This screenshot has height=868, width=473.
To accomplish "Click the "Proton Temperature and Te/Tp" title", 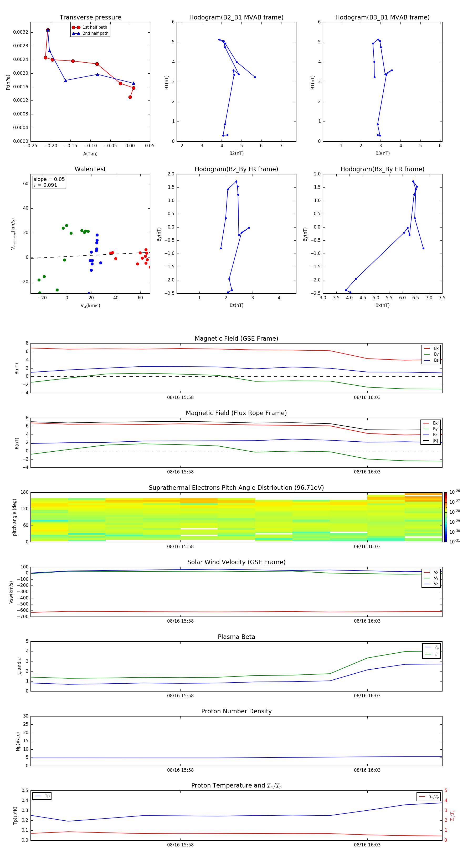I will point(236,786).
